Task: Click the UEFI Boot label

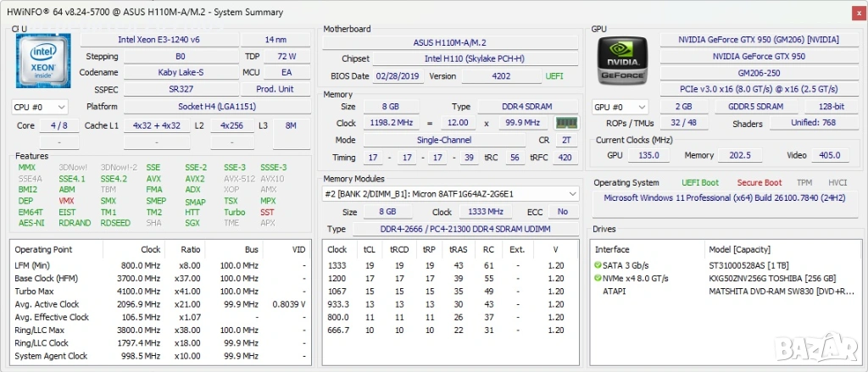Action: coord(700,182)
